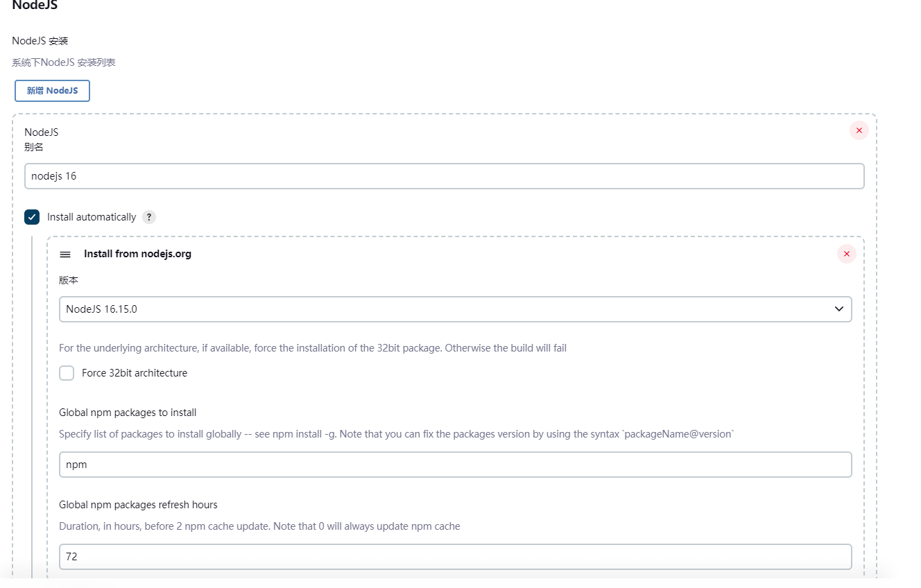921x588 pixels.
Task: Open the NodeJS 16.15.0 version dropdown
Action: (444, 309)
